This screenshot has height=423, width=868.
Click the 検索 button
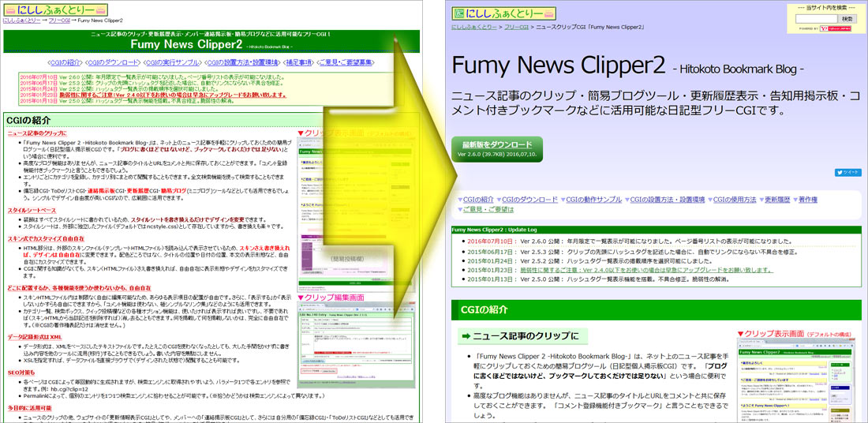[848, 19]
